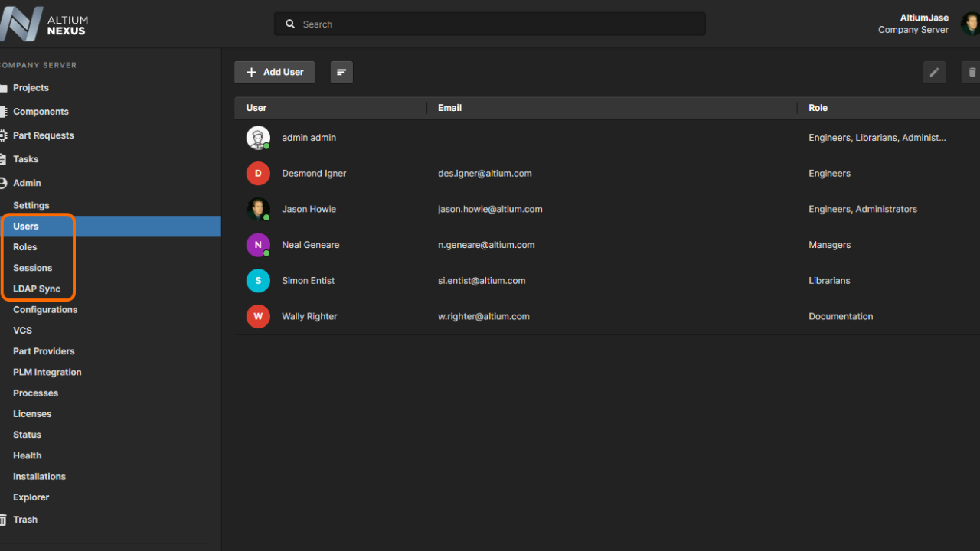Open LDAP Sync page
This screenshot has width=980, height=551.
[x=37, y=289]
